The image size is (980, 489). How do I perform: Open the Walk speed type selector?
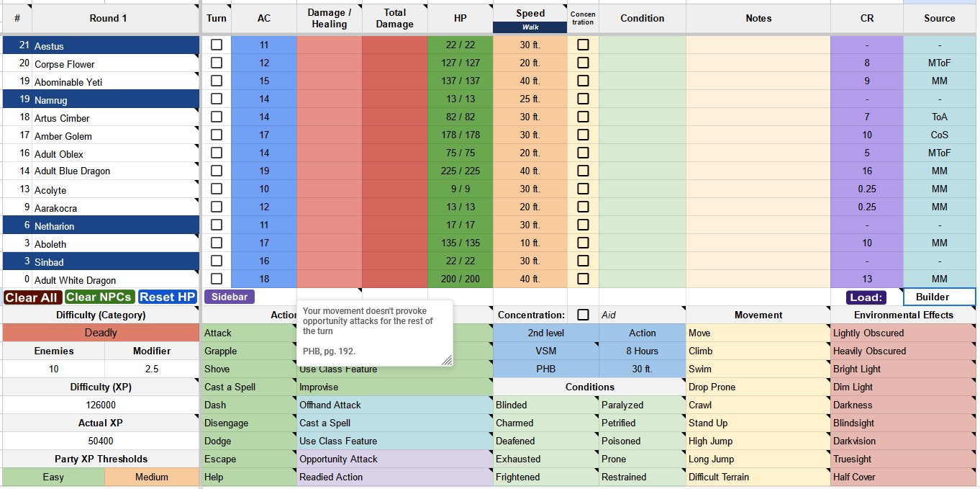(x=530, y=27)
